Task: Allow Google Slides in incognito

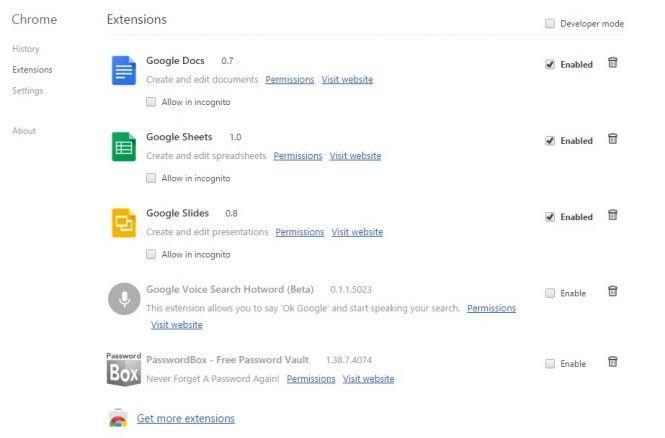Action: [x=151, y=254]
